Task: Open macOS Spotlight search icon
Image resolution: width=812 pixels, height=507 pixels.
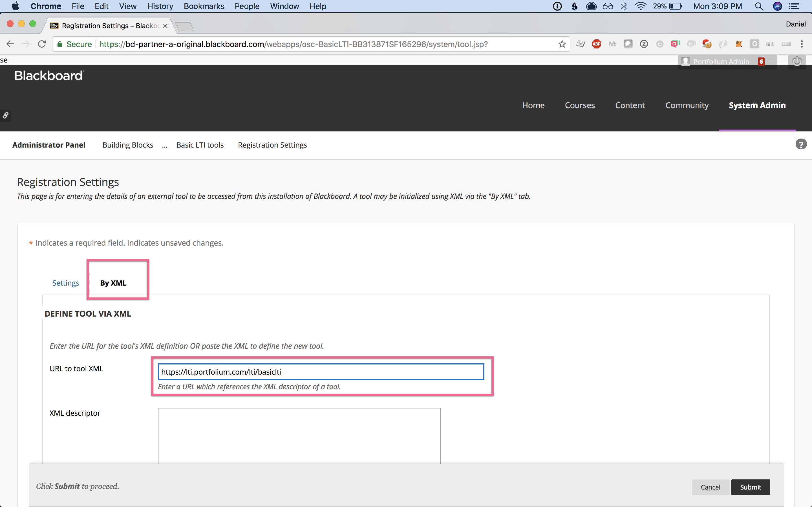Action: [759, 6]
